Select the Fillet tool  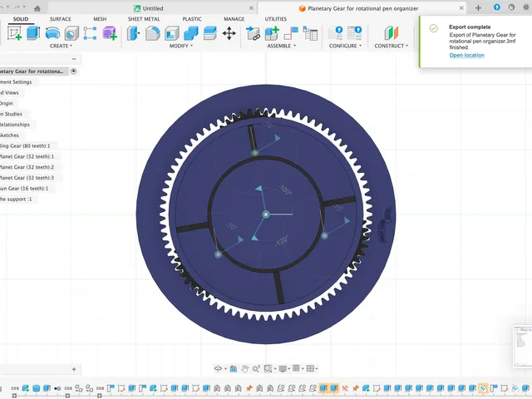click(153, 33)
